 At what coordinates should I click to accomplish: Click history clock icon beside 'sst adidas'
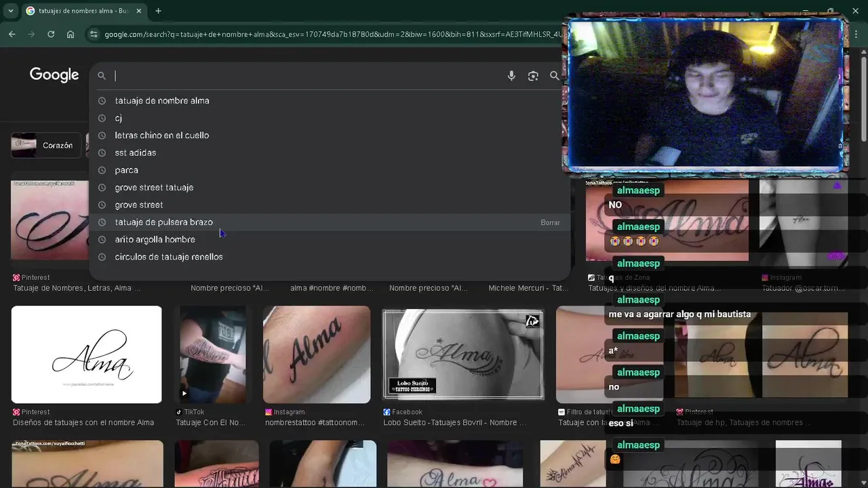pos(102,152)
